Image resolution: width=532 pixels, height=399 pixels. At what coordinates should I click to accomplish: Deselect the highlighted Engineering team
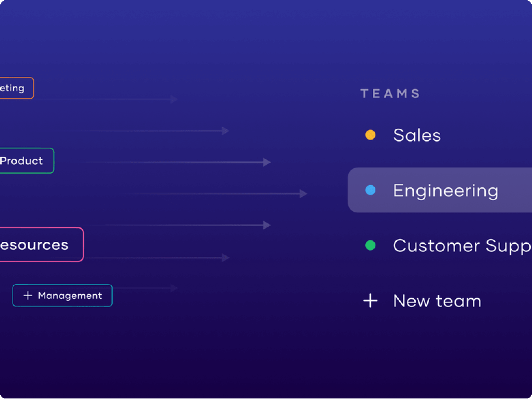coord(446,190)
